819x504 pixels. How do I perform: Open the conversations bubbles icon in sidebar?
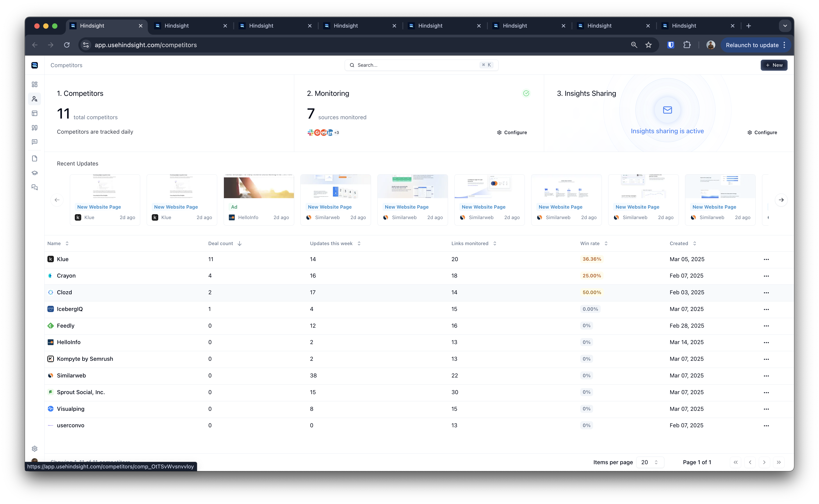[x=35, y=187]
